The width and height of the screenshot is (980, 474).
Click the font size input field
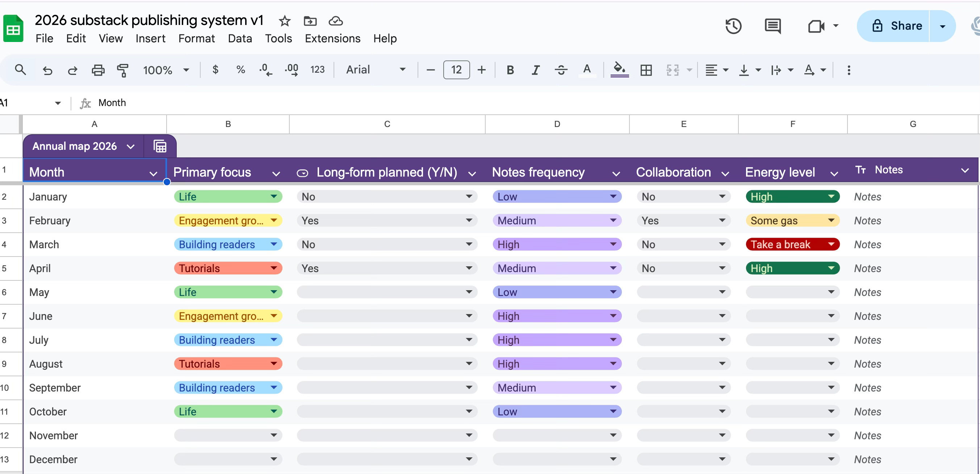pyautogui.click(x=456, y=70)
